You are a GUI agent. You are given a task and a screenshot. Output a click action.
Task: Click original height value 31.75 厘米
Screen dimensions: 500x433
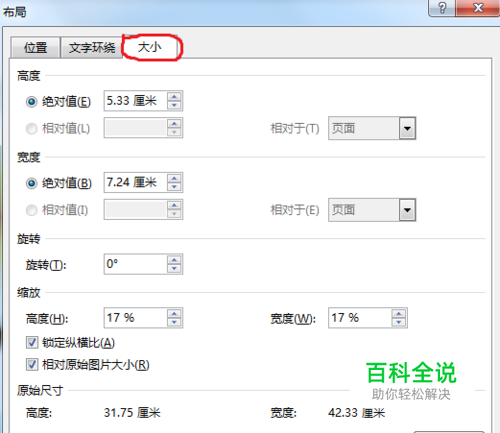click(132, 413)
